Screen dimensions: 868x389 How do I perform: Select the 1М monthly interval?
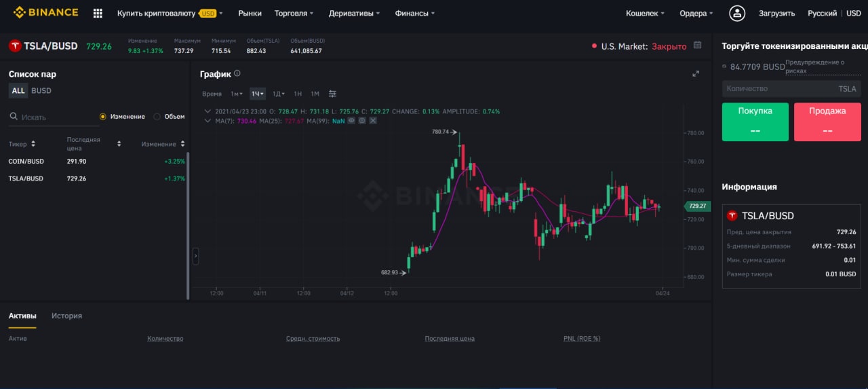315,94
